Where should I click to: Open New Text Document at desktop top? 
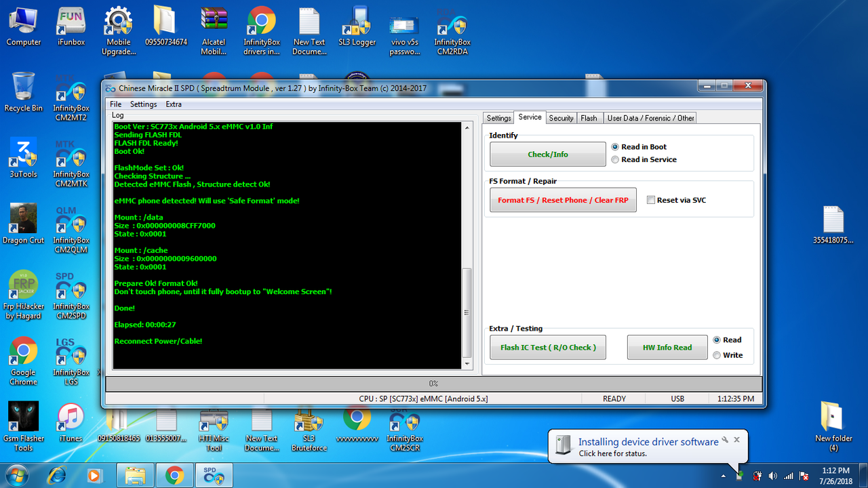tap(309, 30)
